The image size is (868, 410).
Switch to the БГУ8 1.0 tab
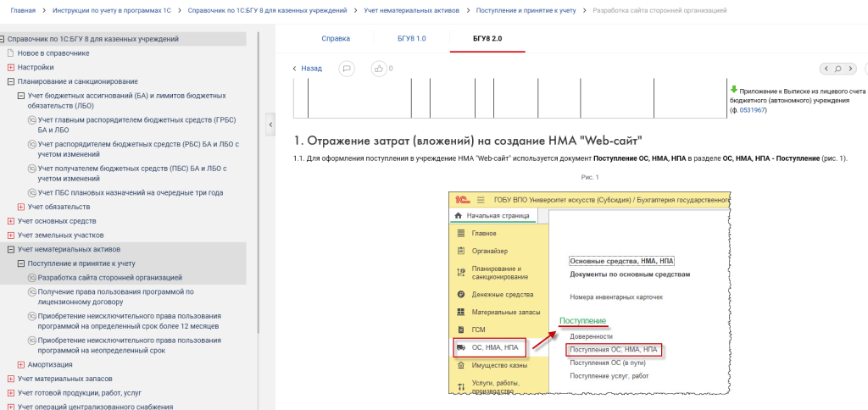[411, 39]
